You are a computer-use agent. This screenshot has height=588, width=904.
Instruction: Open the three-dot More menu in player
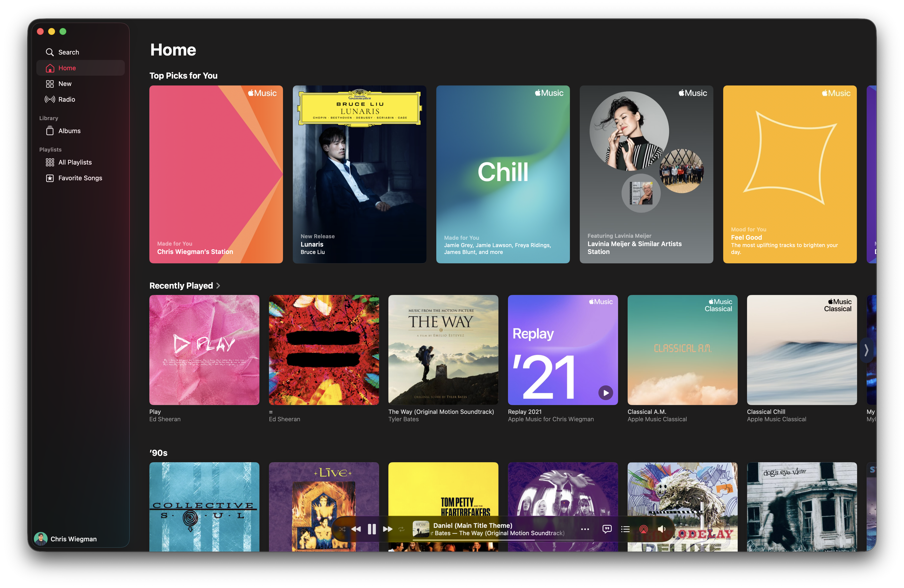click(x=585, y=529)
